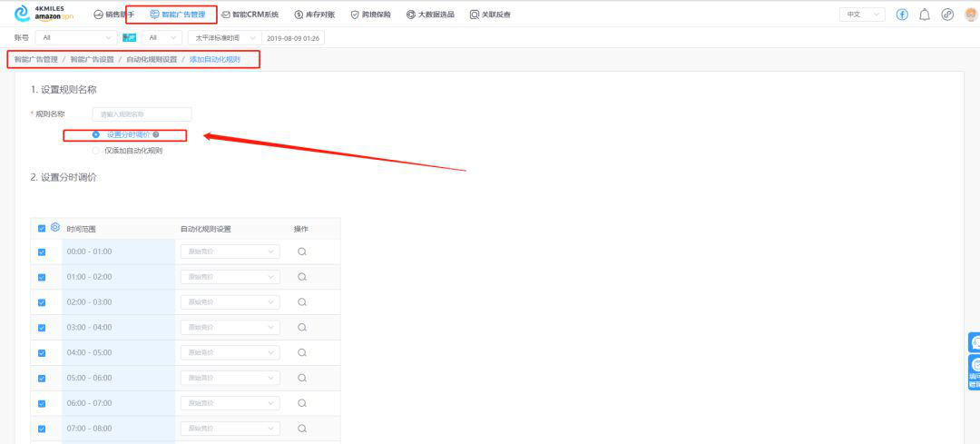The height and width of the screenshot is (444, 980).
Task: Click the magnifier icon for 03:00 - 04:00
Action: (x=302, y=327)
